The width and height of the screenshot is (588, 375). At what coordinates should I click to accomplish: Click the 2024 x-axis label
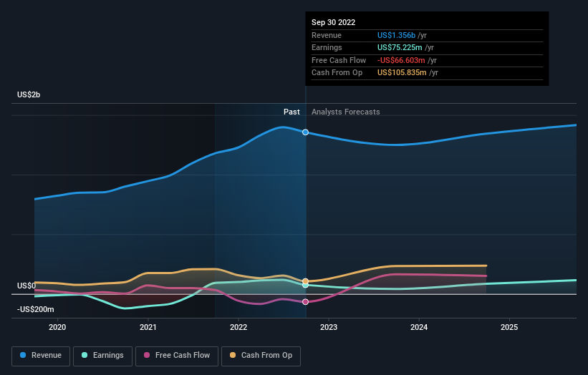tap(419, 328)
